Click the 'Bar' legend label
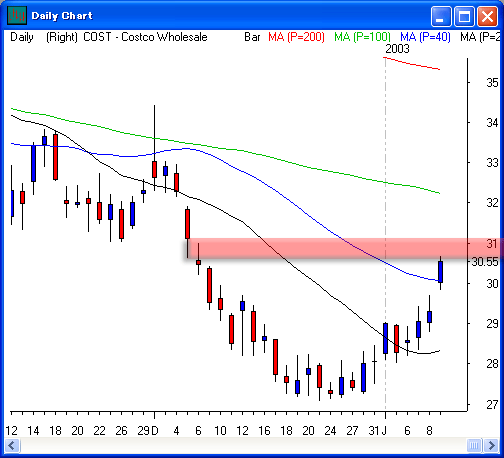This screenshot has height=458, width=504. 252,37
